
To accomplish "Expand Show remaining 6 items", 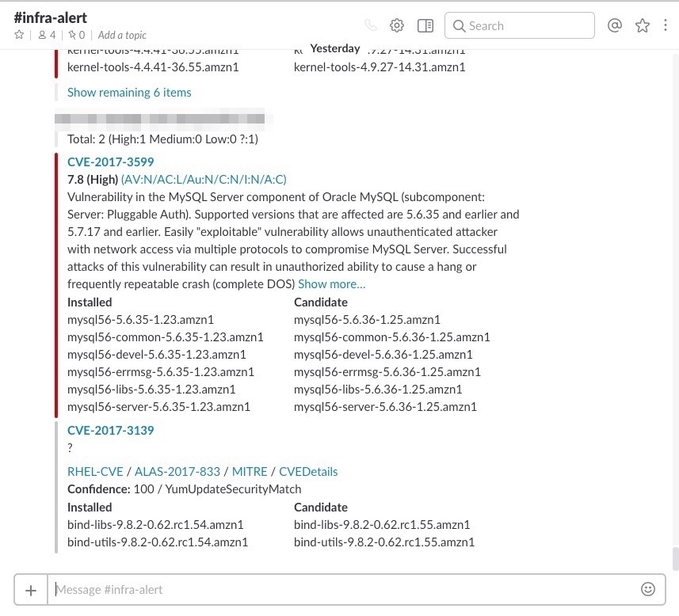I will (x=129, y=92).
